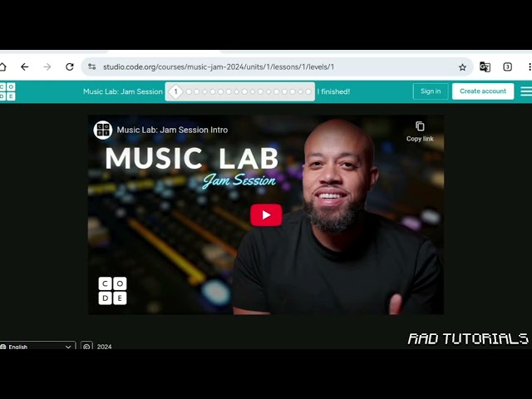Screen dimensions: 532x399
Task: Jump to the last level bubble in progress bar
Action: 308,91
